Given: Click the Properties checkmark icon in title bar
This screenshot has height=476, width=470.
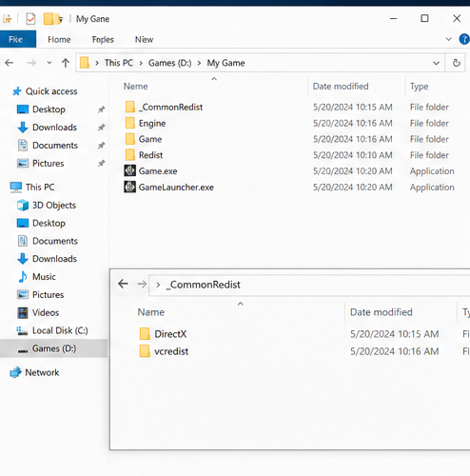Looking at the screenshot, I should (x=30, y=19).
